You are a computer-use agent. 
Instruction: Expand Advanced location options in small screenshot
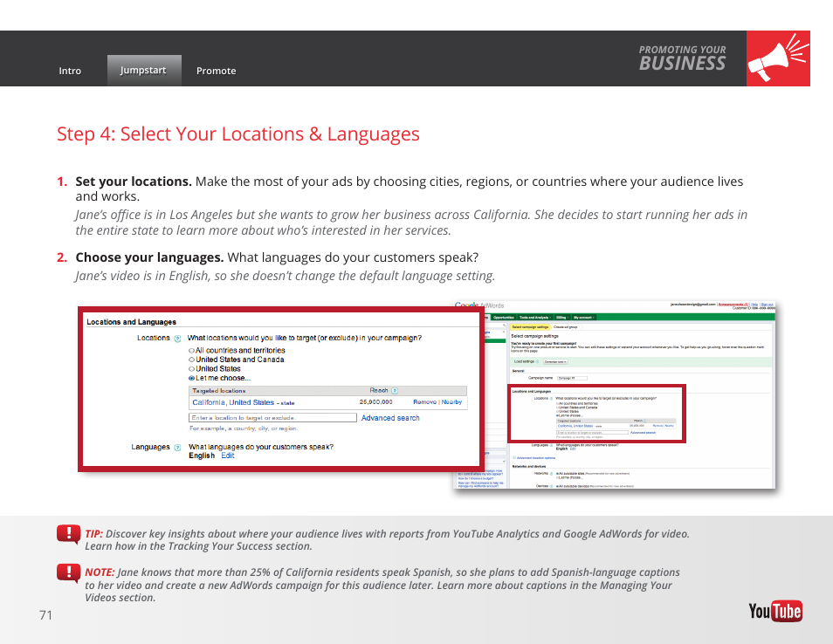[x=534, y=457]
